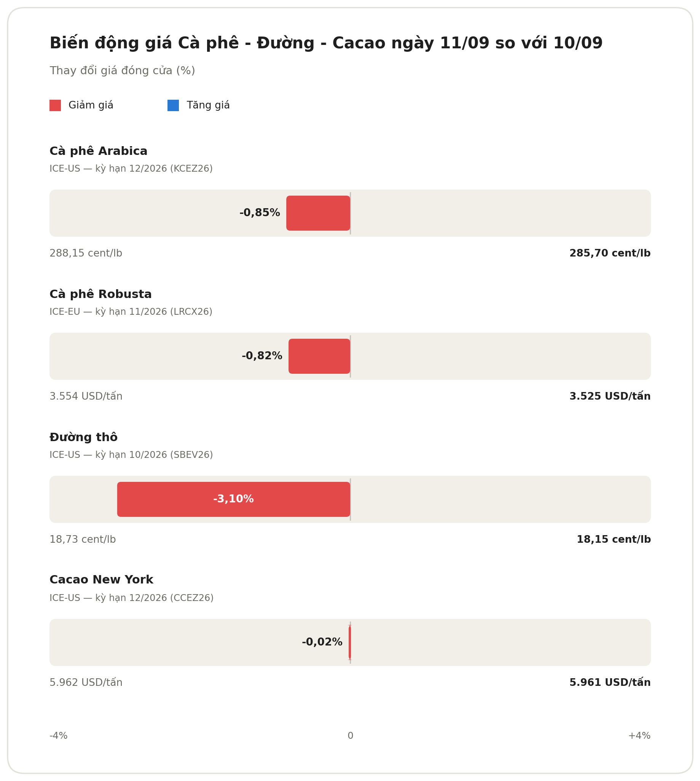
Task: Click the -0,82% change label
Action: click(x=262, y=356)
